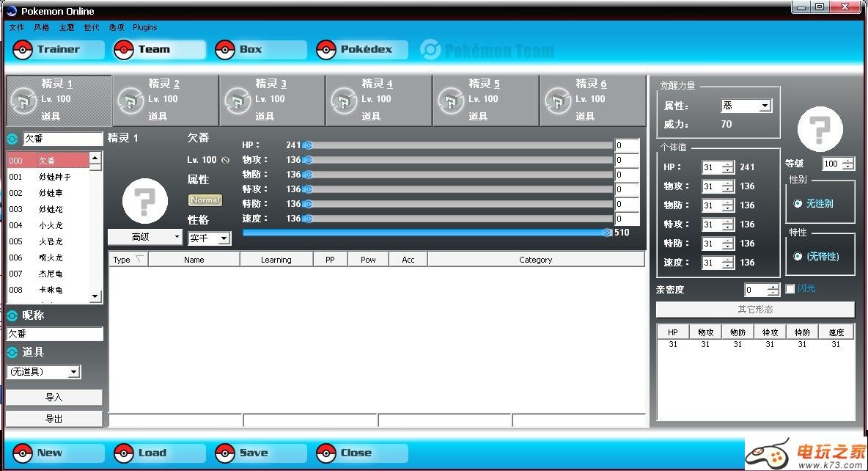Select the 无性别 gender radio button
This screenshot has height=471, width=868.
(798, 203)
